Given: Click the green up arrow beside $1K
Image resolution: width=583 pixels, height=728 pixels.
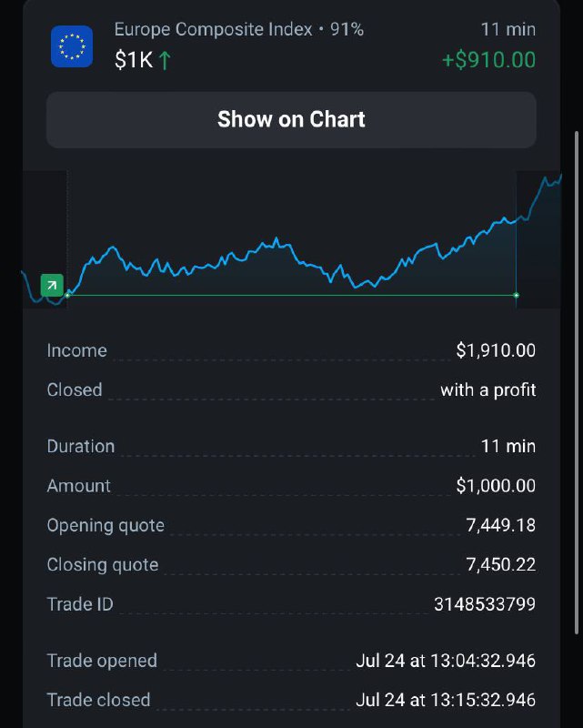Looking at the screenshot, I should point(165,60).
